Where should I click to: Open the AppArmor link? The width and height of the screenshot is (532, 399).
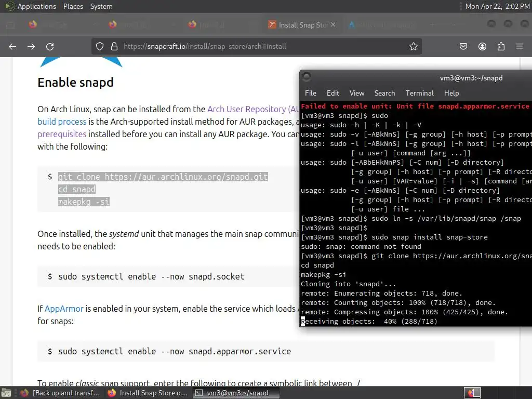pos(64,309)
